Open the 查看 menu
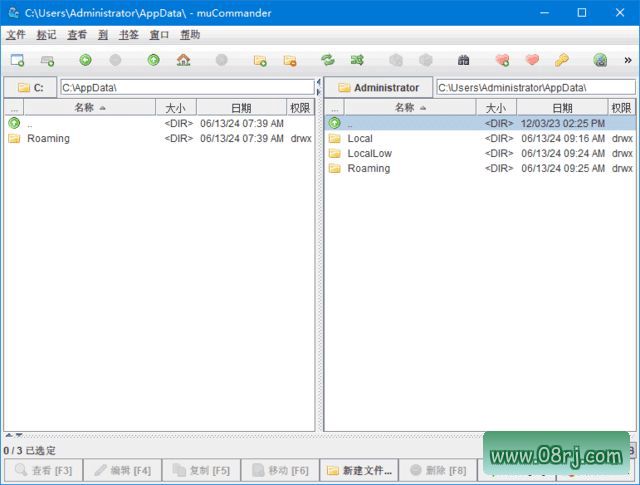This screenshot has height=485, width=640. click(x=77, y=35)
